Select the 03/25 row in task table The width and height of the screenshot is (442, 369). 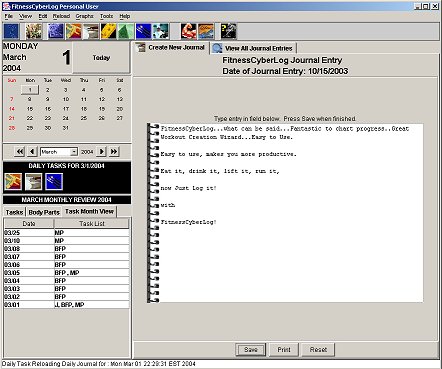tap(66, 233)
